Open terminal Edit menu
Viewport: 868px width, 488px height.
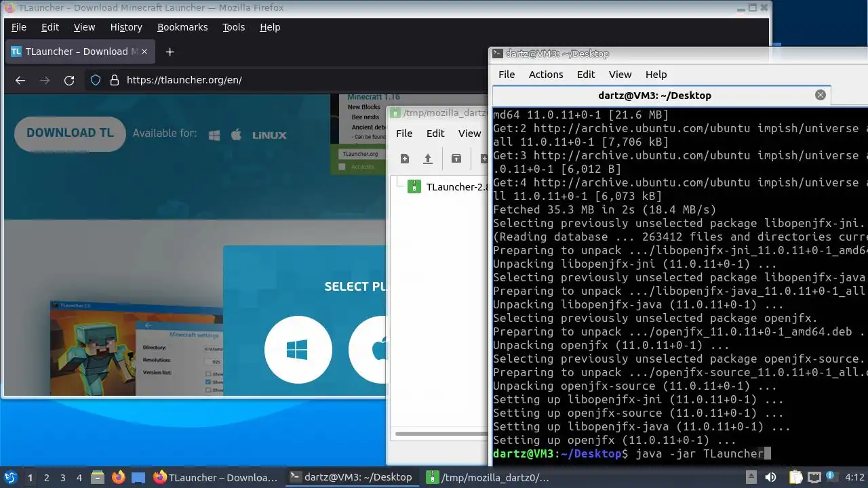click(586, 75)
